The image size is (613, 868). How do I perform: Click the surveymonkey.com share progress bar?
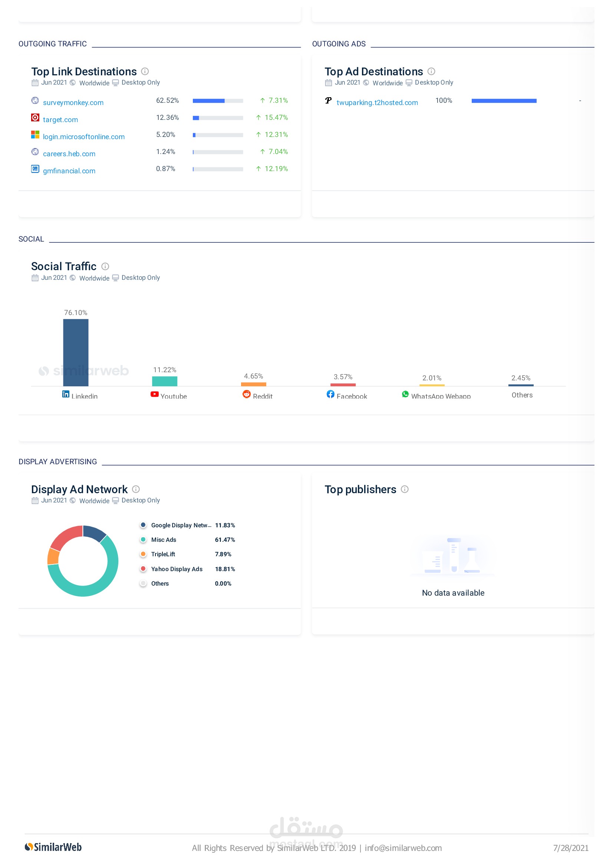[x=218, y=101]
